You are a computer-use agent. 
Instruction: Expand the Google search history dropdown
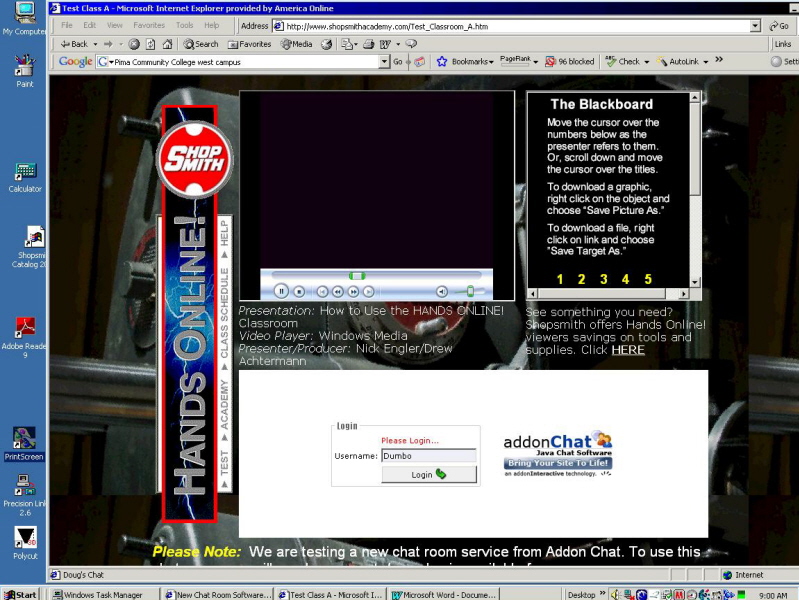pyautogui.click(x=384, y=62)
